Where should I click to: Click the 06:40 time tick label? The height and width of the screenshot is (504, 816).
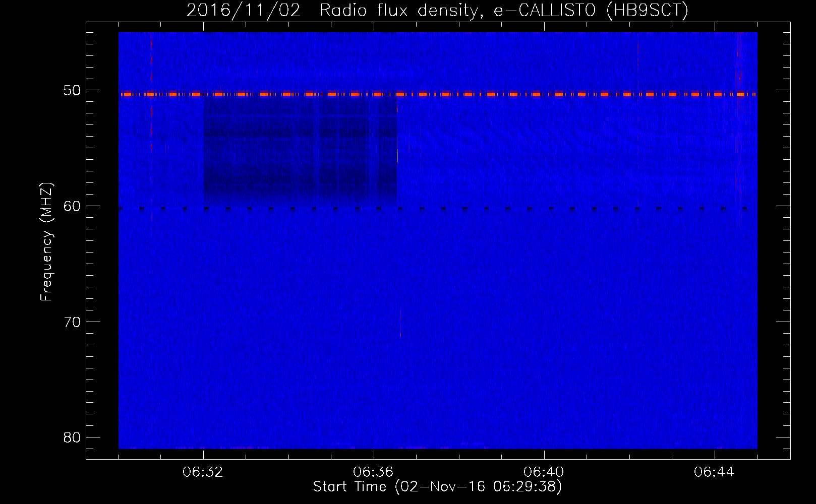point(544,472)
